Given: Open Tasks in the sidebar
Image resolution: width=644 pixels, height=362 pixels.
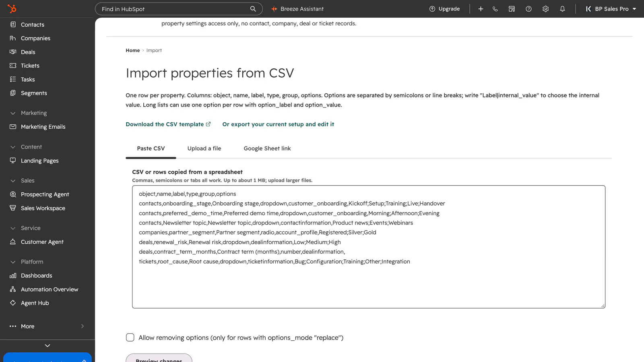Looking at the screenshot, I should 28,79.
